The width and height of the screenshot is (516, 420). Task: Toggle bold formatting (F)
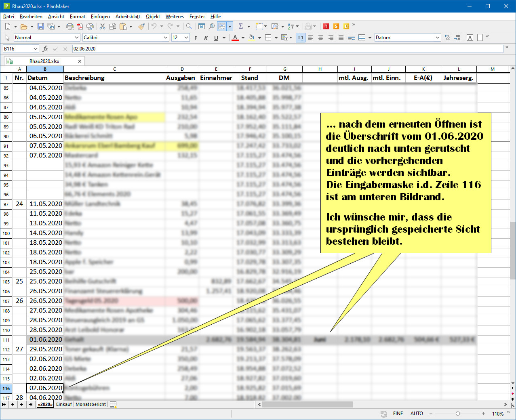click(196, 38)
